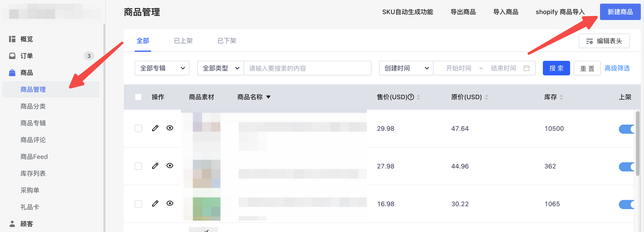Expand the 全部类型 dropdown
Viewport: 644px width, 232px height.
[220, 68]
